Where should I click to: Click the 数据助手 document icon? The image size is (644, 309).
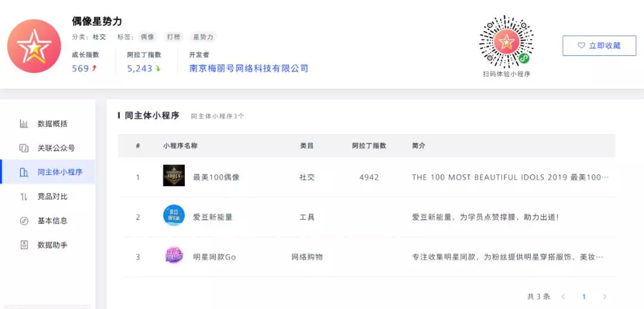coord(24,245)
